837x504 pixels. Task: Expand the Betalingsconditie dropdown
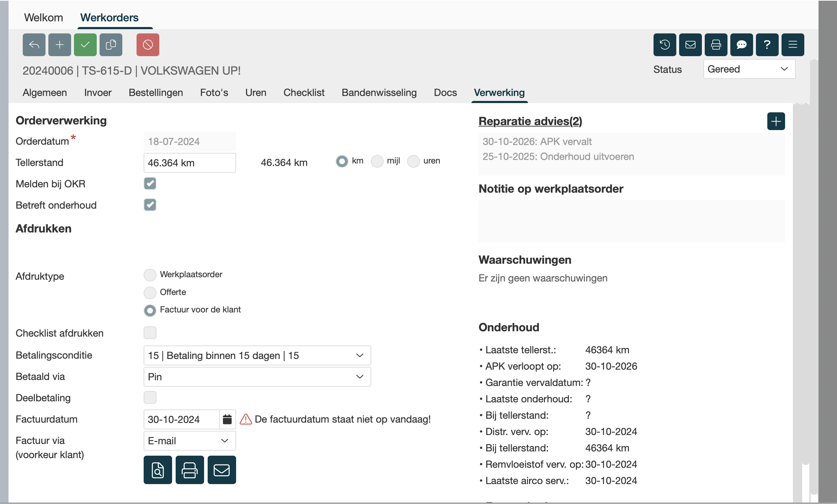(257, 355)
